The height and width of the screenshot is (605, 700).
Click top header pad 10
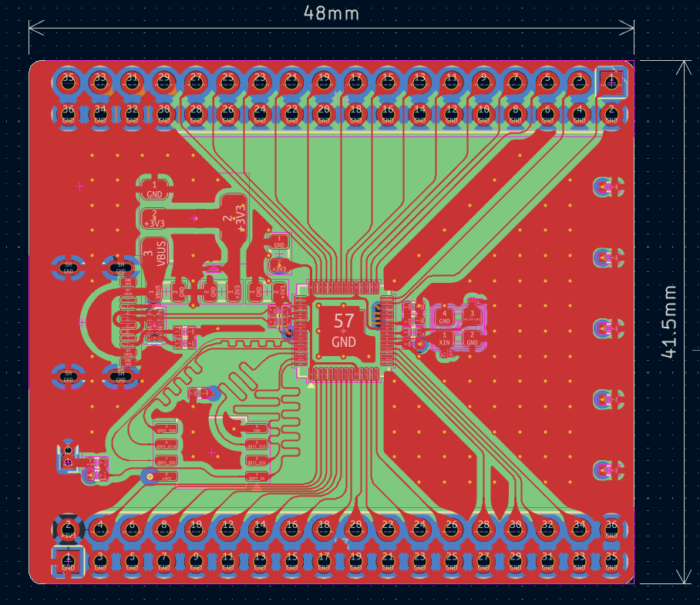tap(483, 115)
